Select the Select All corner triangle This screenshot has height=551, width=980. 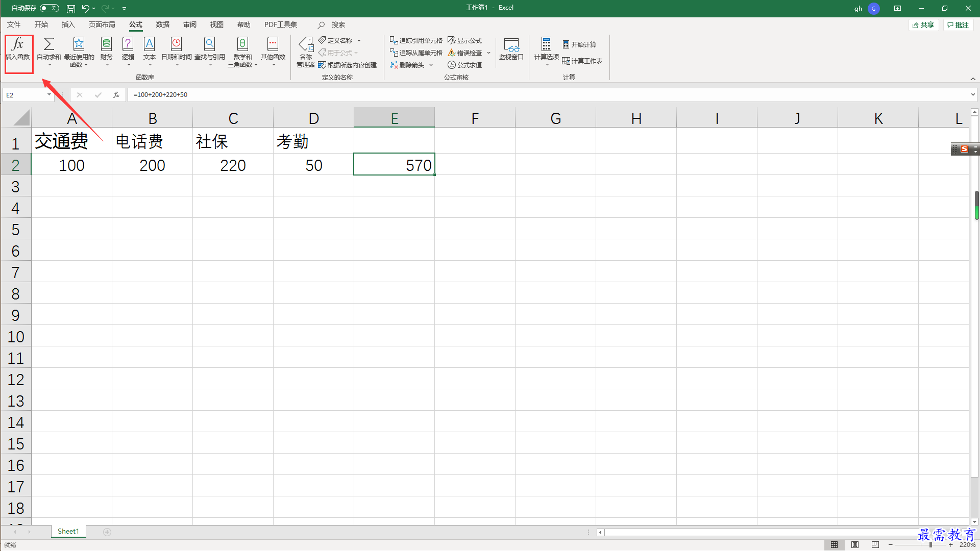tap(21, 118)
